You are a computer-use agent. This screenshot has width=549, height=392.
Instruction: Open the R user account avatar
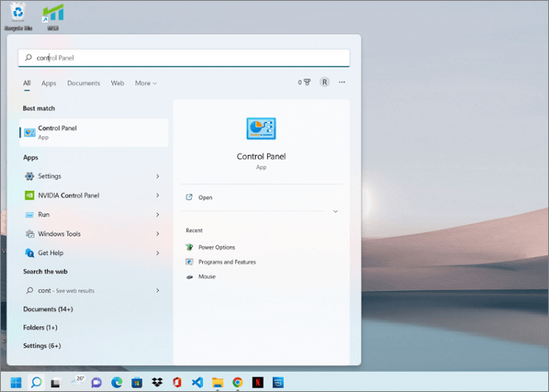(x=324, y=82)
